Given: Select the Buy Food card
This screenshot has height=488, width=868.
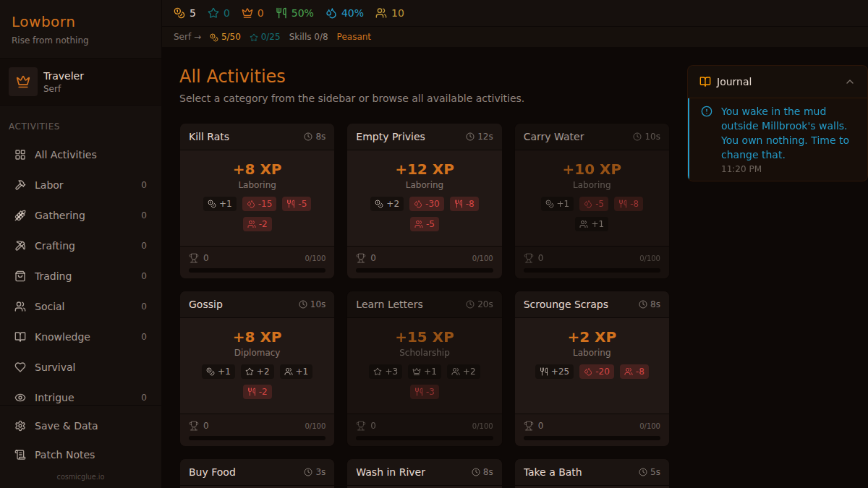Looking at the screenshot, I should tap(257, 474).
